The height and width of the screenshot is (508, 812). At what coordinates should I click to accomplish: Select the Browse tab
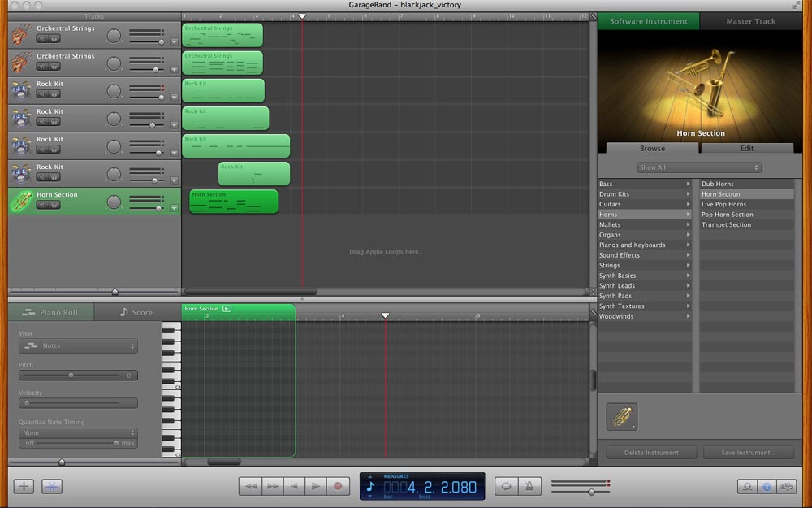pos(652,148)
